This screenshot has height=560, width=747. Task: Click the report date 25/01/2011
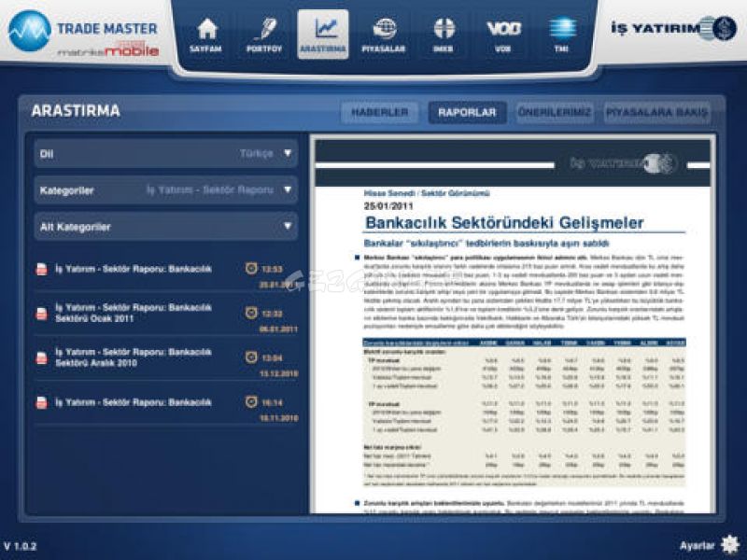coord(388,206)
